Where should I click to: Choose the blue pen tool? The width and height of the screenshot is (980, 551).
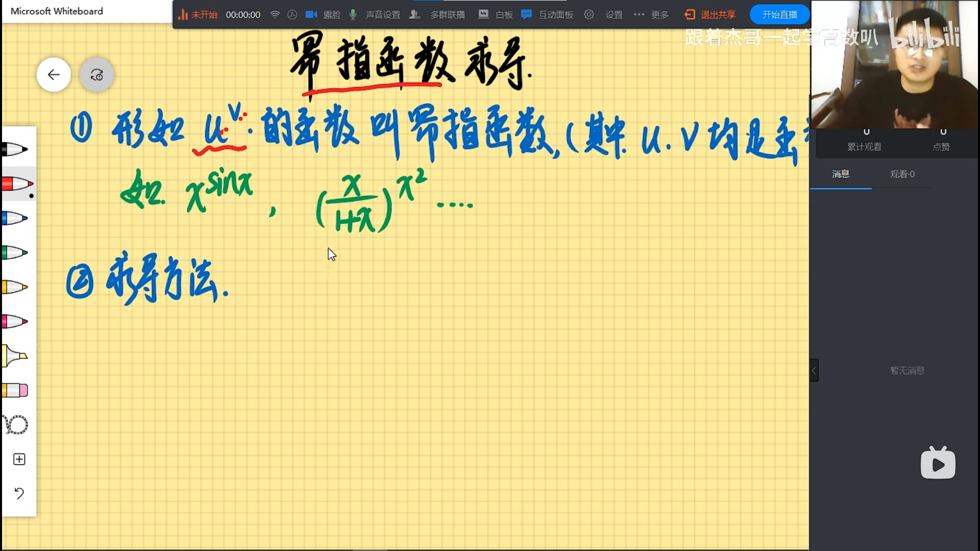click(15, 218)
